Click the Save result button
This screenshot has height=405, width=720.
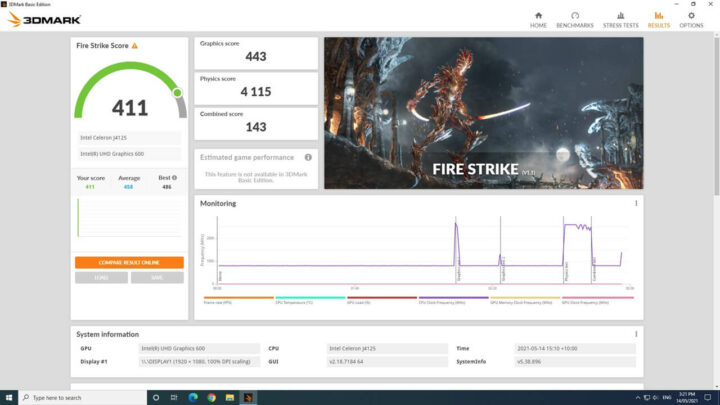[157, 277]
